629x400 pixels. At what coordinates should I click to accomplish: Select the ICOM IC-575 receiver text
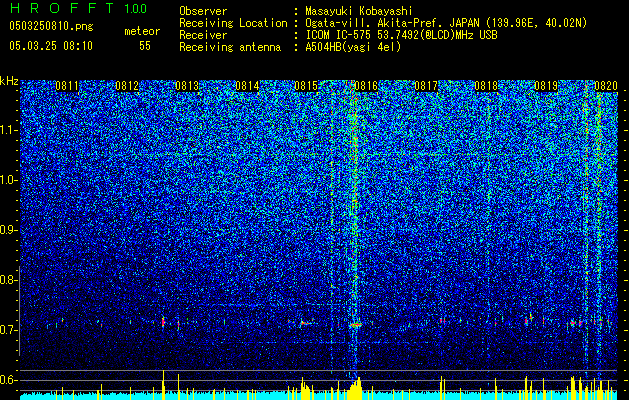pyautogui.click(x=401, y=35)
